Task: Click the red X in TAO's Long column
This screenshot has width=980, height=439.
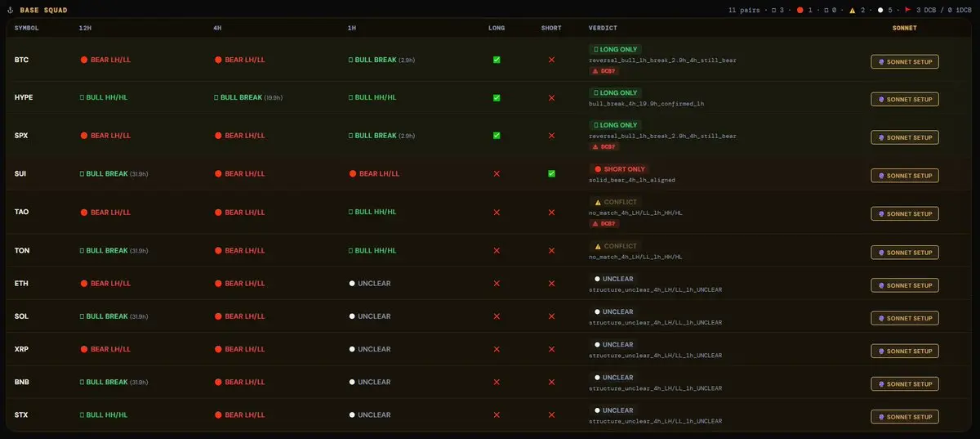Action: coord(497,212)
